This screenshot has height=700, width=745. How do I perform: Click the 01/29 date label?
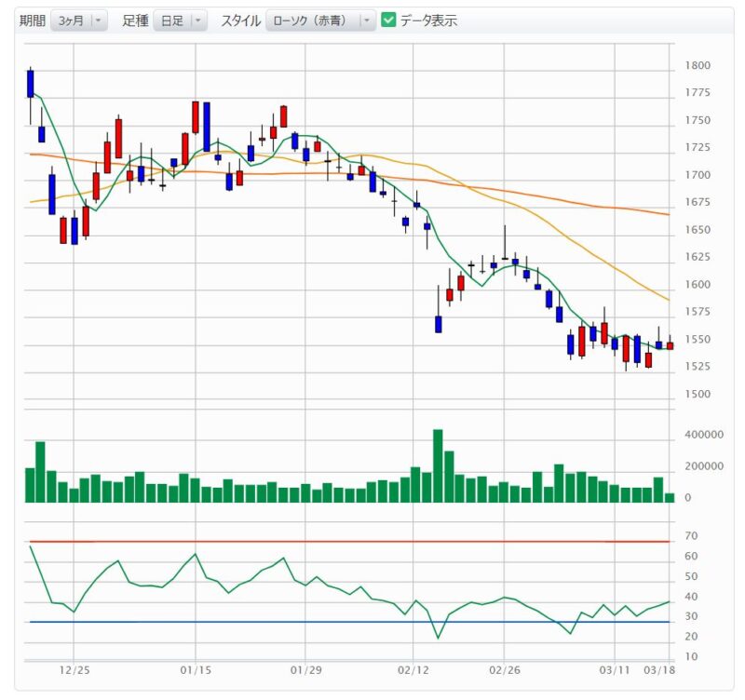306,670
